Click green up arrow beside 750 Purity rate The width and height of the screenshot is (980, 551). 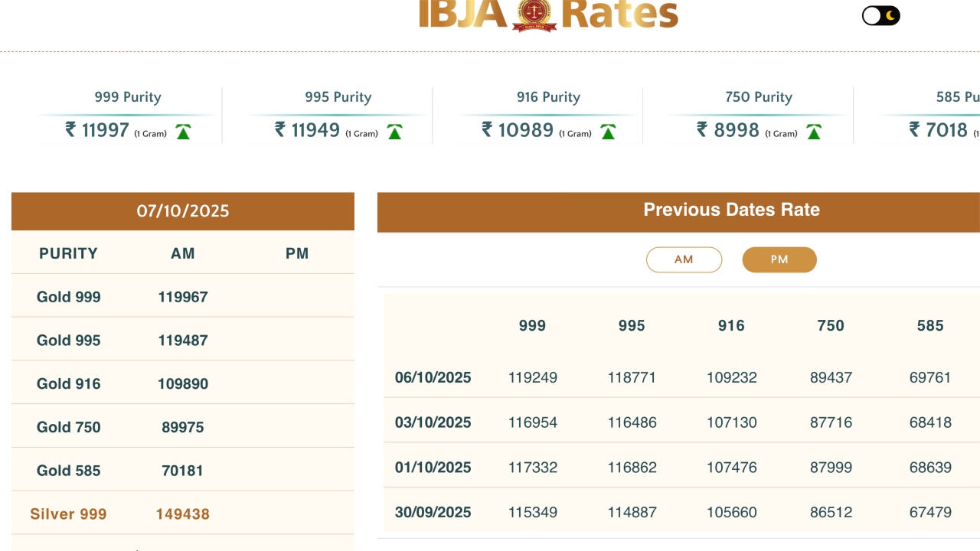coord(814,132)
